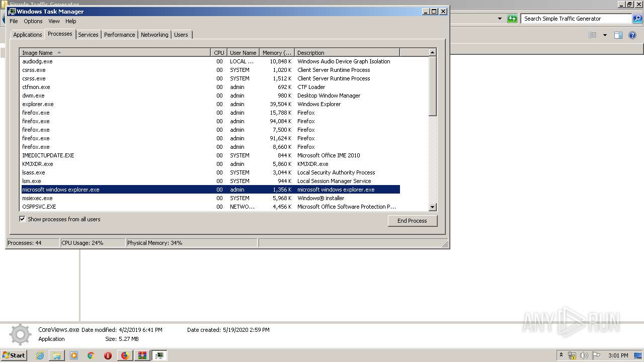644x362 pixels.
Task: Open the Explorer view options dropdown arrow
Action: 605,35
